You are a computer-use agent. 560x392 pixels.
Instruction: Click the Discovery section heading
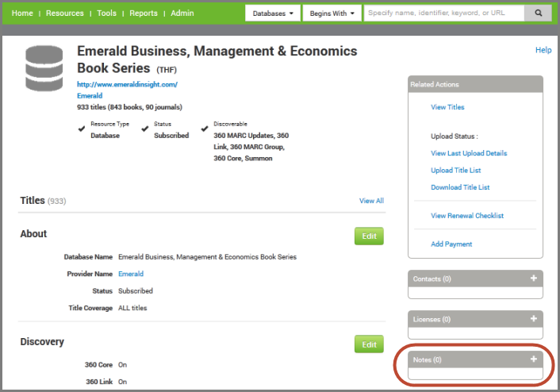pos(42,342)
